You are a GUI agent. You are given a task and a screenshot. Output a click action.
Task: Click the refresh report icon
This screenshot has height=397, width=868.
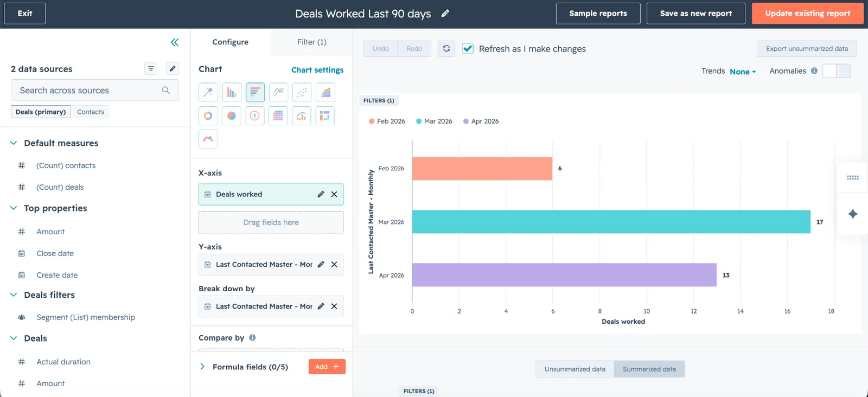pos(446,48)
